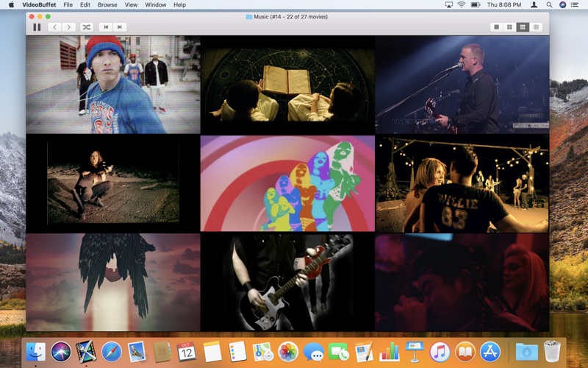Go back with the left chevron button
The image size is (588, 368).
54,27
